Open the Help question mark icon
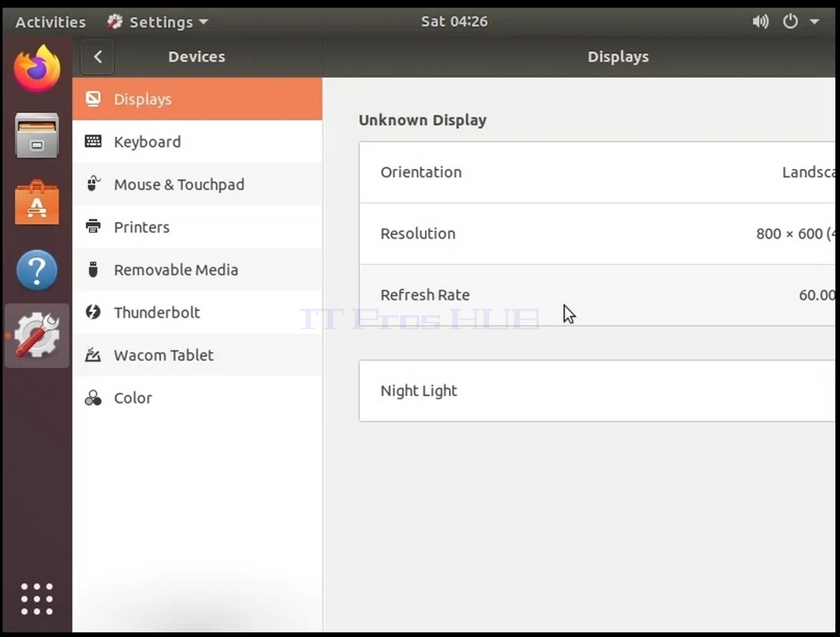This screenshot has height=637, width=840. pos(37,270)
